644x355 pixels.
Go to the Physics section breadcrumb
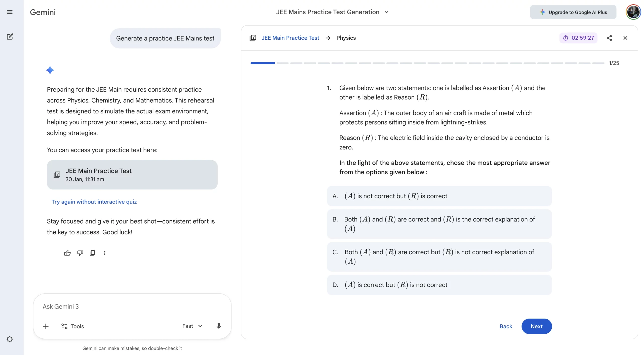pos(346,38)
